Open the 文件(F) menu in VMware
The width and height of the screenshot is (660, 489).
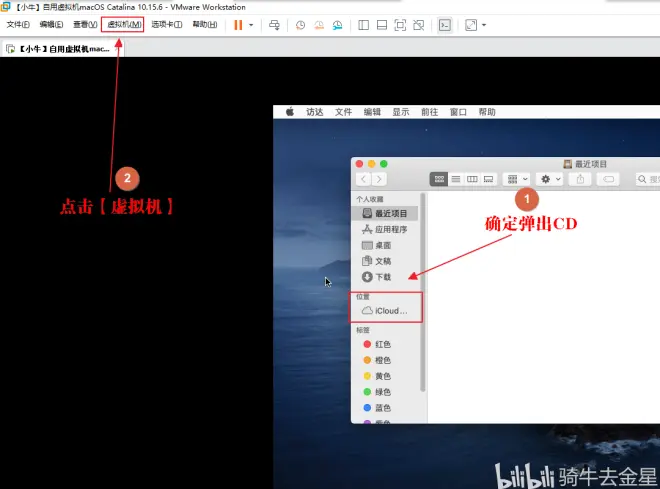coord(18,25)
